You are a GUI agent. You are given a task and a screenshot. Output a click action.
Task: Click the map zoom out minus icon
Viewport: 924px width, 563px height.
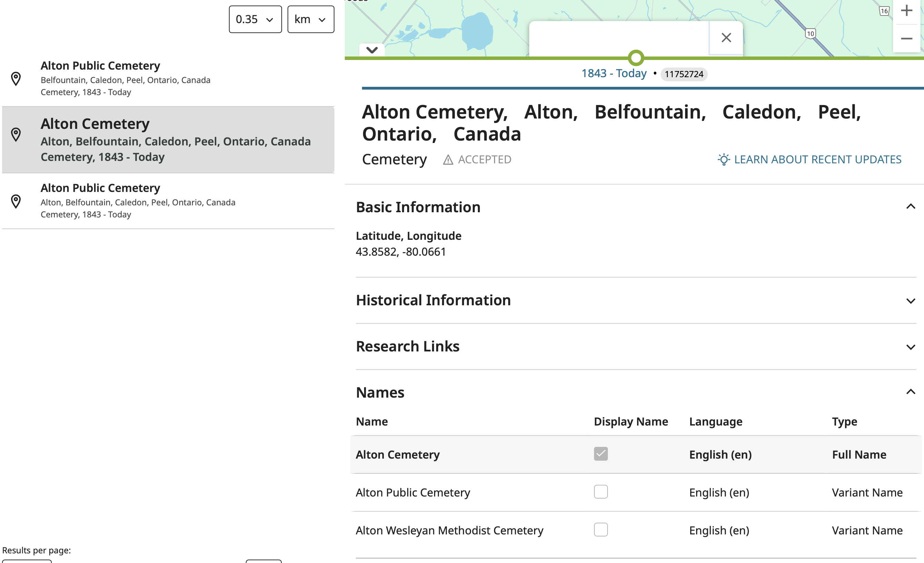pyautogui.click(x=906, y=39)
